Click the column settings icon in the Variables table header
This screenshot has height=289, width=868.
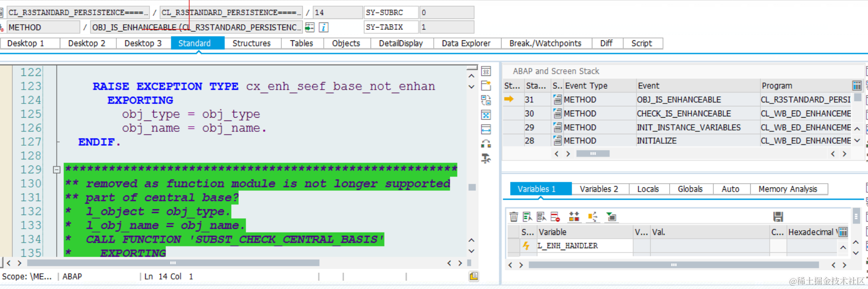coord(843,232)
